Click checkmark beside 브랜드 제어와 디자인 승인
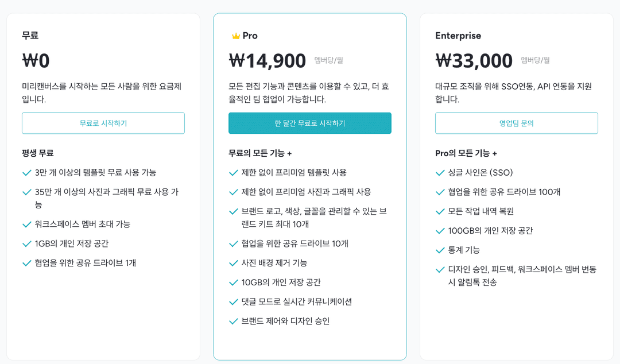The height and width of the screenshot is (364, 620). (x=233, y=320)
